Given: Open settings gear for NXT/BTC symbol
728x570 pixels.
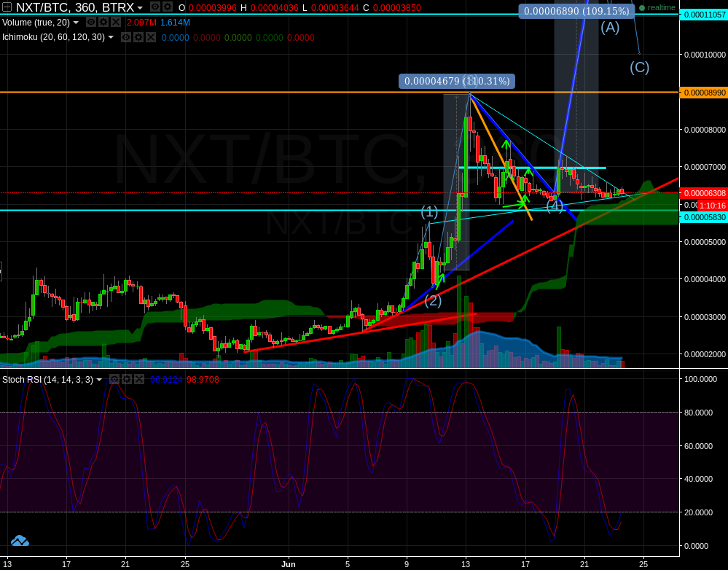Looking at the screenshot, I should click(x=168, y=7).
